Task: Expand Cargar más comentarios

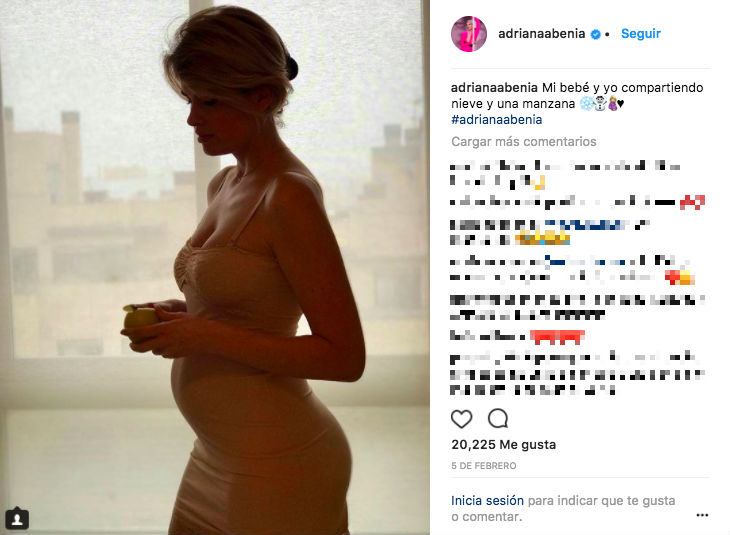Action: coord(524,142)
